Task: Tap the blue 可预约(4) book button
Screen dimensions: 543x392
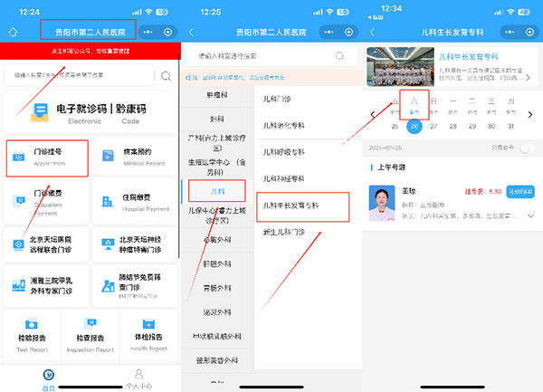Action: pyautogui.click(x=520, y=192)
